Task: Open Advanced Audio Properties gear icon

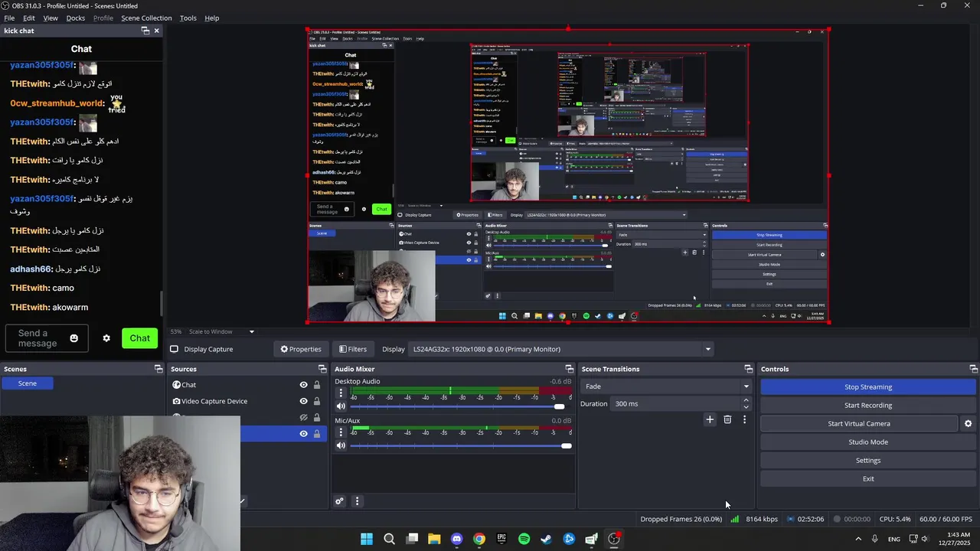Action: click(x=339, y=501)
